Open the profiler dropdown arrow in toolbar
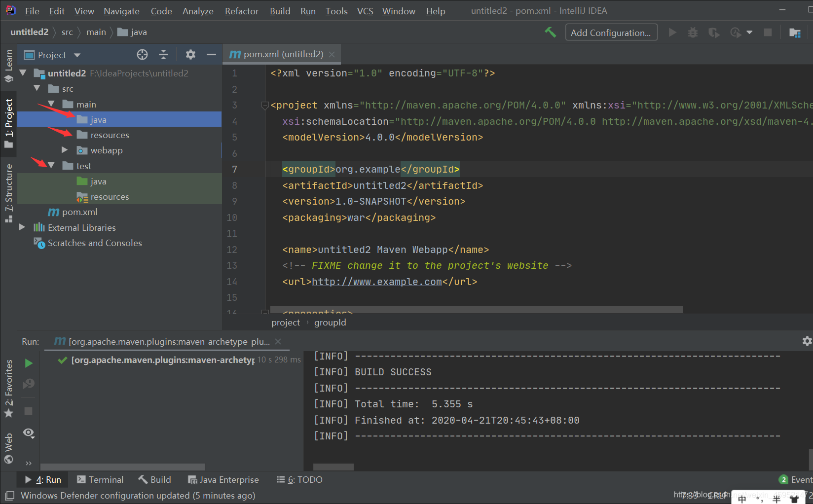 coord(749,33)
